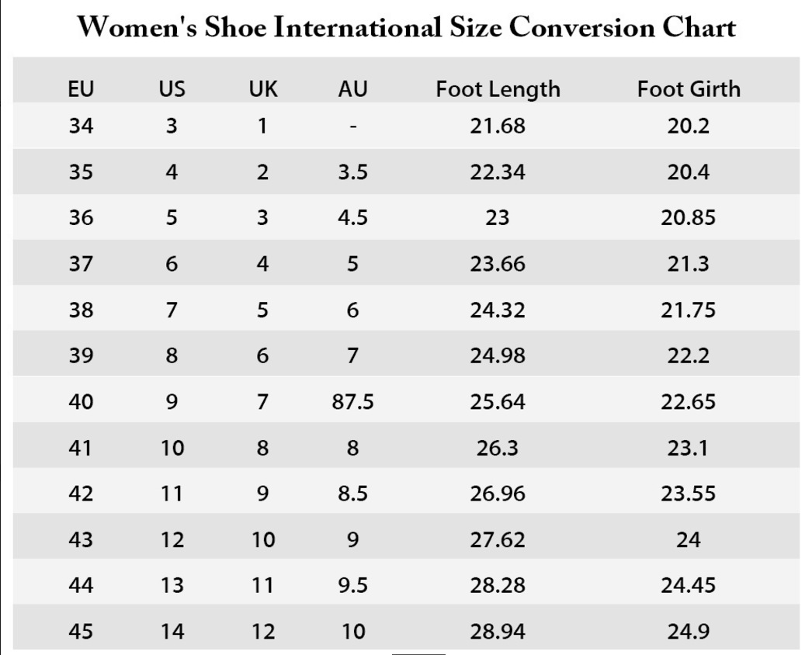Select US size 14 cell
Image resolution: width=812 pixels, height=655 pixels.
(x=172, y=632)
